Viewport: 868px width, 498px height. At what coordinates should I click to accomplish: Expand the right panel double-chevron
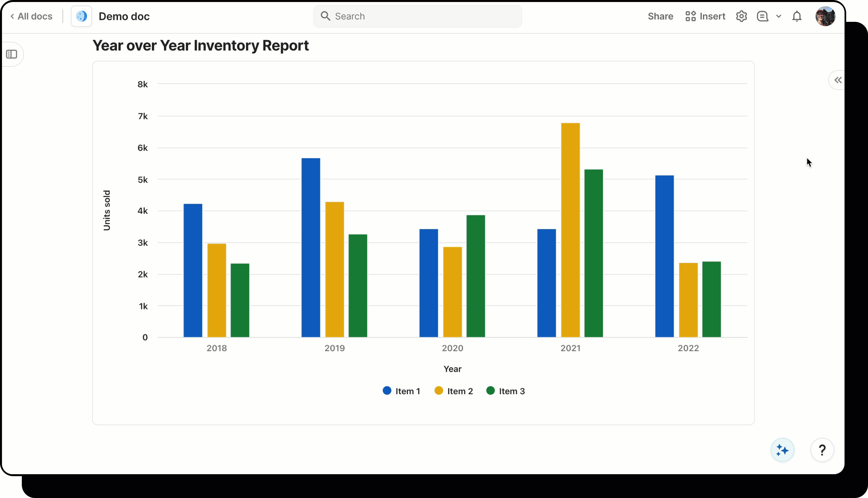click(838, 80)
